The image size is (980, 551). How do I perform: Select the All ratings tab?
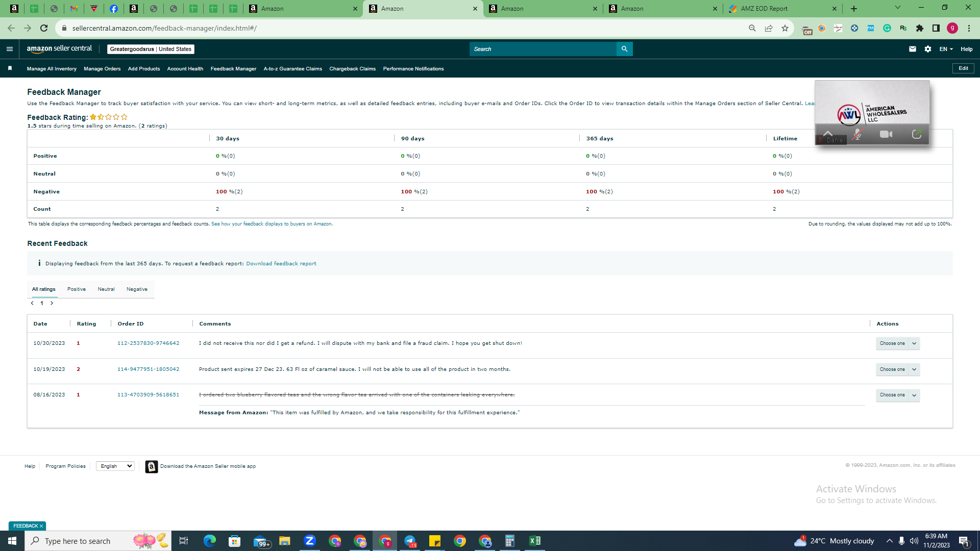[x=43, y=289]
